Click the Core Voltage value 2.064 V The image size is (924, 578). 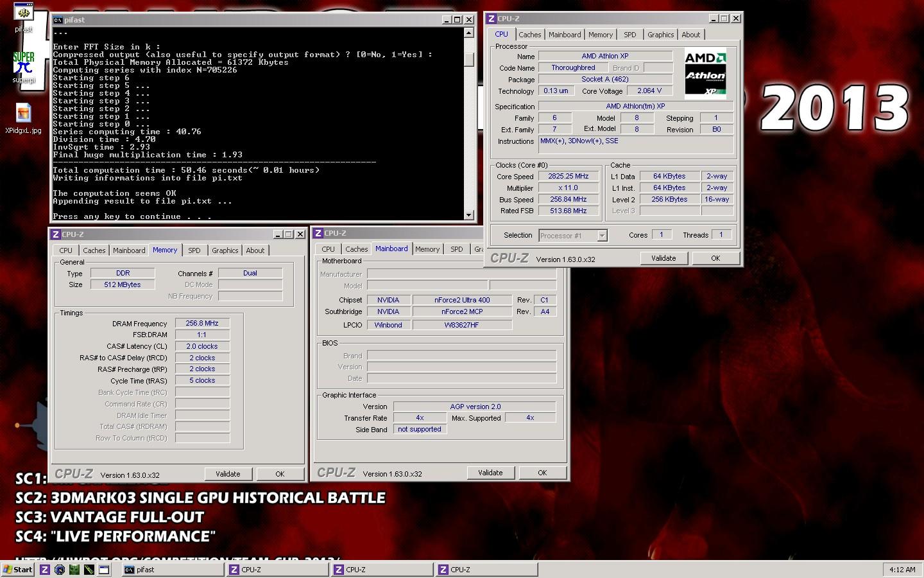point(649,91)
